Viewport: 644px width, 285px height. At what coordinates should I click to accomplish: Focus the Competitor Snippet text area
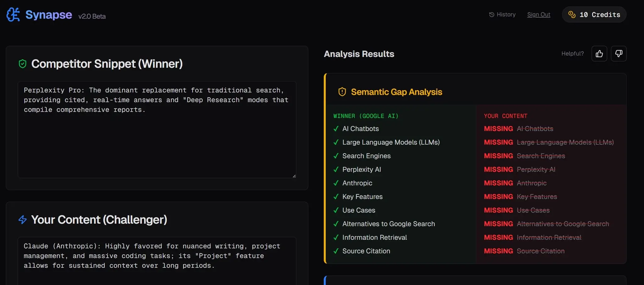pos(157,129)
